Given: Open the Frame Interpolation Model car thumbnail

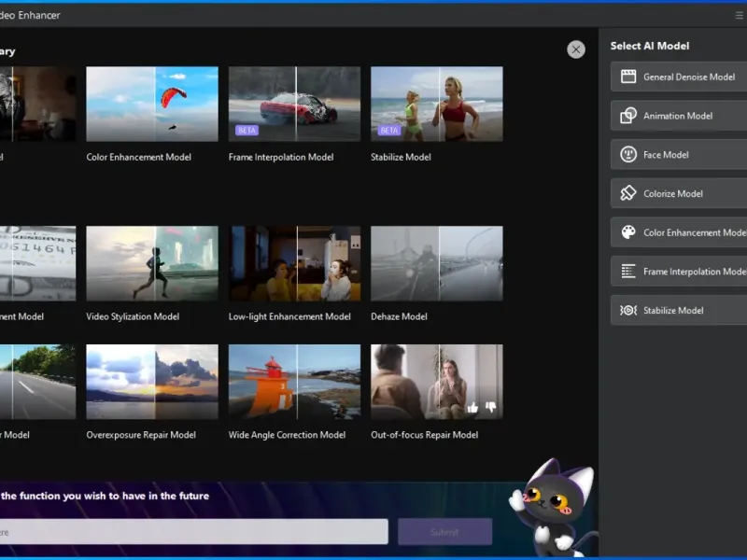Looking at the screenshot, I should (294, 104).
